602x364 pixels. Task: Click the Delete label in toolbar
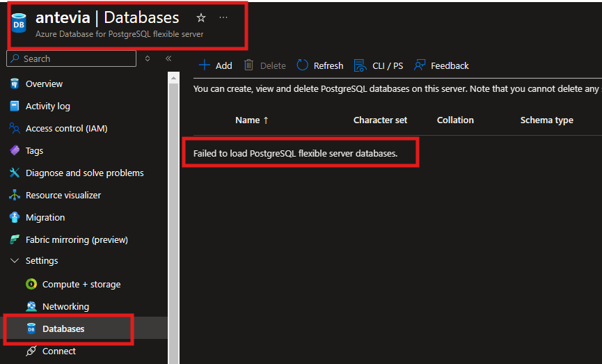pyautogui.click(x=273, y=65)
